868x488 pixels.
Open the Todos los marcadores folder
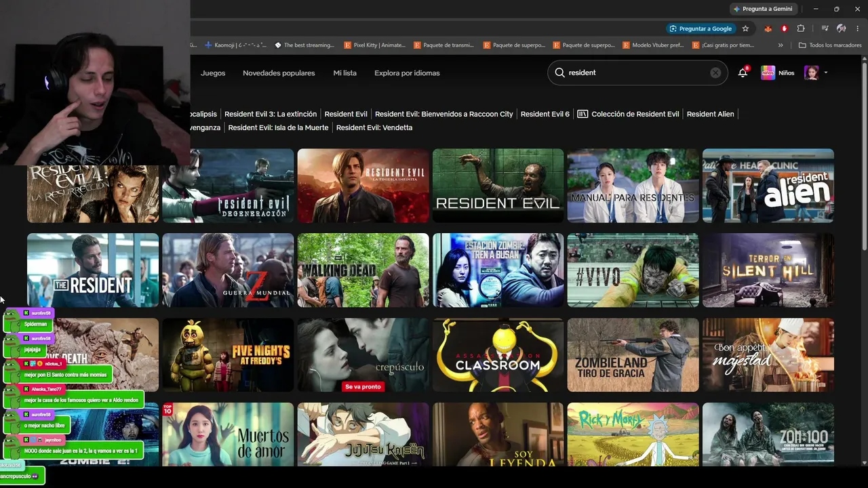[830, 45]
